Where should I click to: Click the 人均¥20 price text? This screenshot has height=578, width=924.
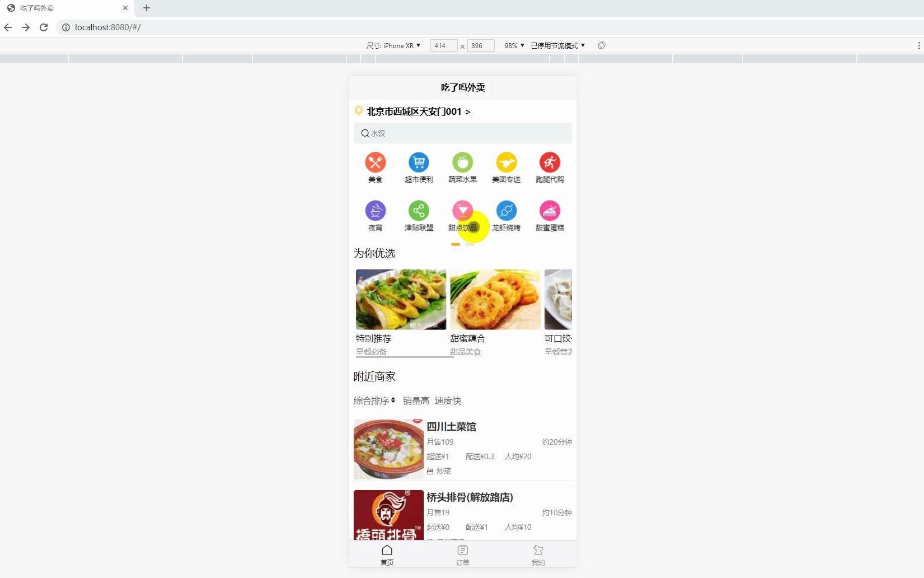pos(518,456)
